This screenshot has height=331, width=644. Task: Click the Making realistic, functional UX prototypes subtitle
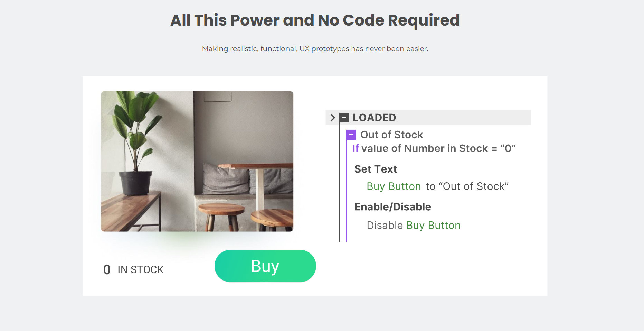coord(315,49)
